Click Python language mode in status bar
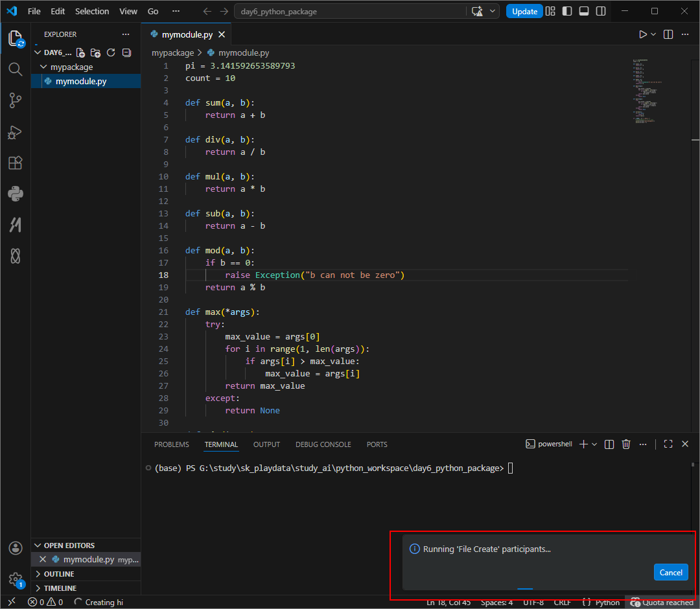 click(607, 603)
